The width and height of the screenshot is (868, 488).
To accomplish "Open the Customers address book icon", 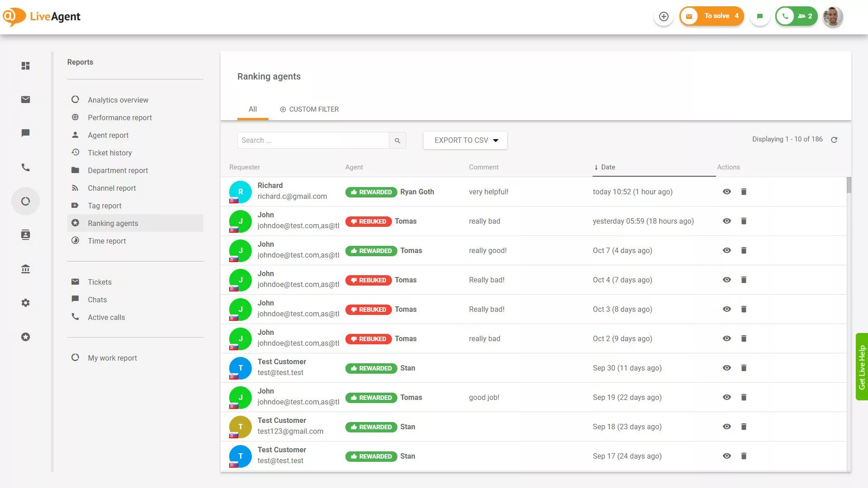I will (26, 235).
